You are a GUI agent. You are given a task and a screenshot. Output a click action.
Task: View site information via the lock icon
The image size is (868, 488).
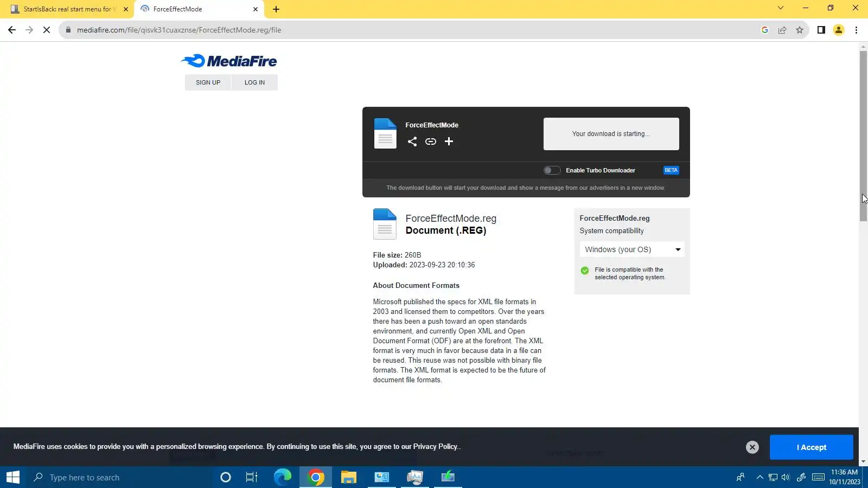coord(68,30)
